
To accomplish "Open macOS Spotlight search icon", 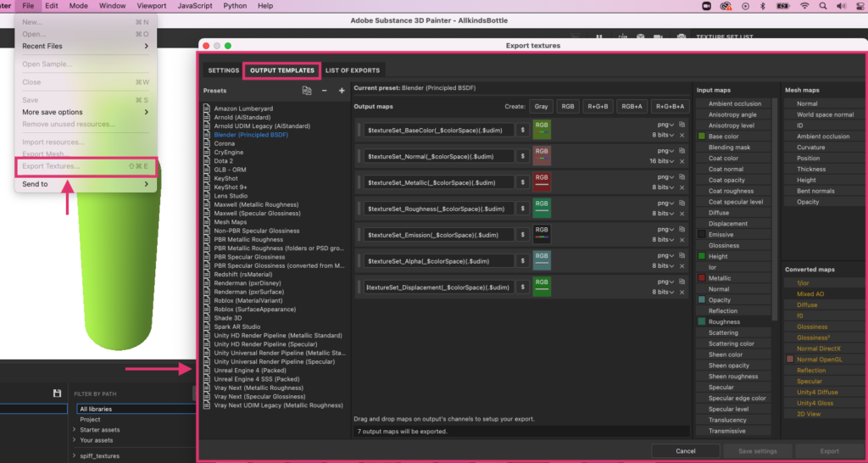I will click(x=822, y=6).
